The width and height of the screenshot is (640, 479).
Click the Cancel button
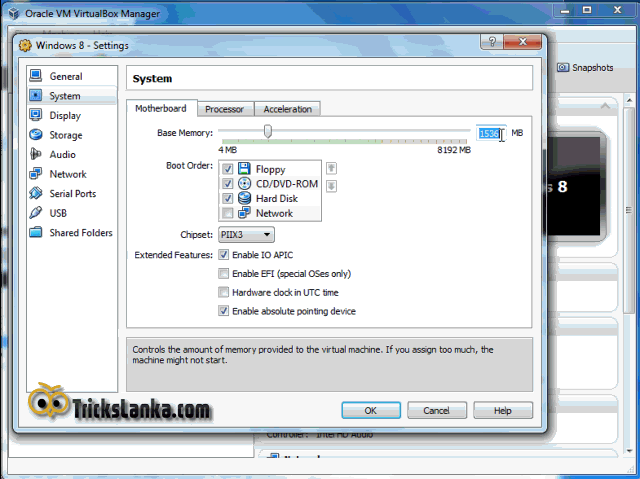point(436,410)
